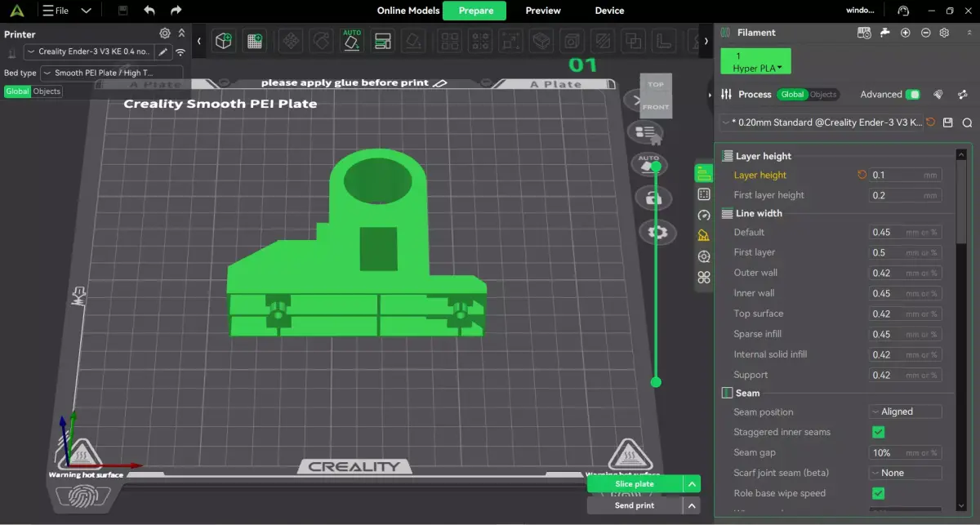Edit printer preset with pencil icon
This screenshot has height=525, width=980.
point(163,52)
